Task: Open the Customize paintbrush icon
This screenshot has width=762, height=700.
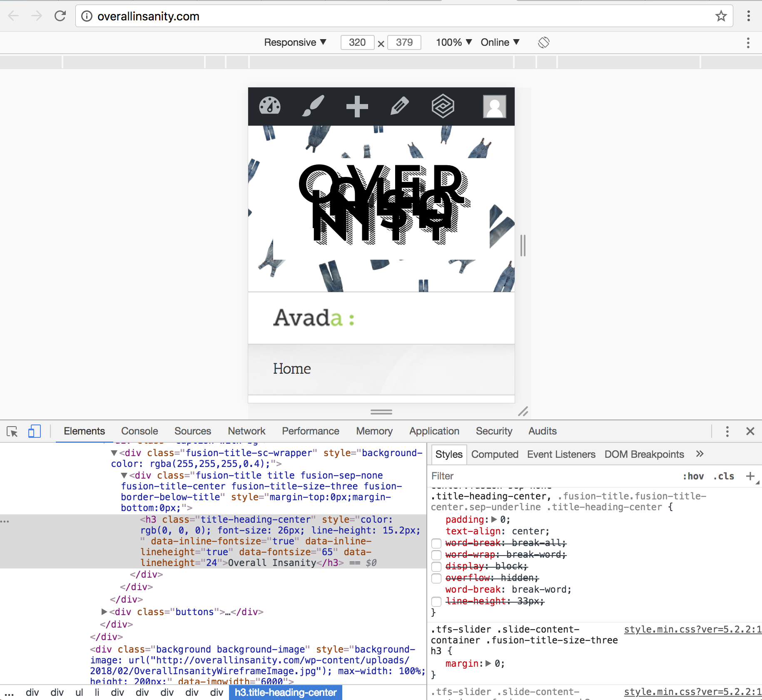Action: 313,106
